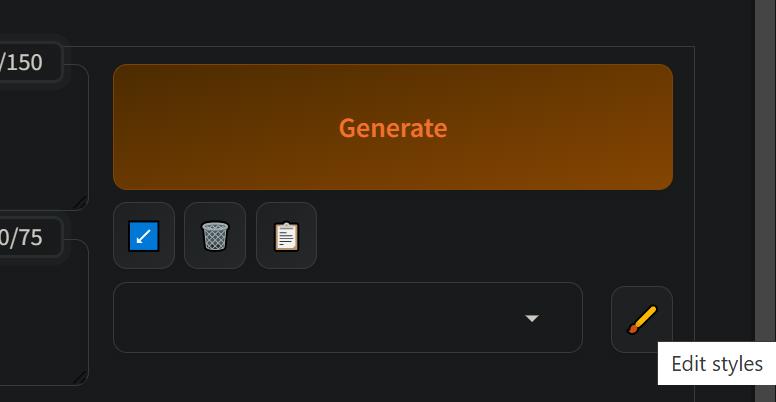Start image generation via Generate label
Screen dimensions: 776x402
pos(393,128)
